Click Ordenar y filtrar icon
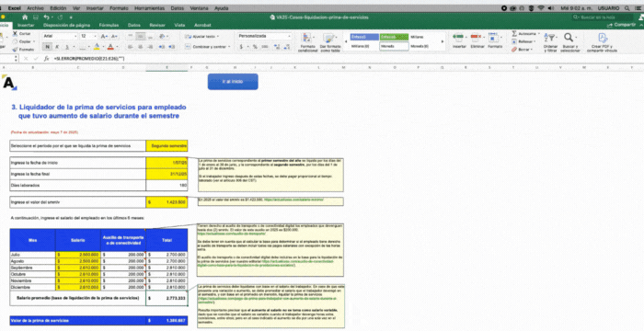The image size is (644, 331). click(550, 42)
